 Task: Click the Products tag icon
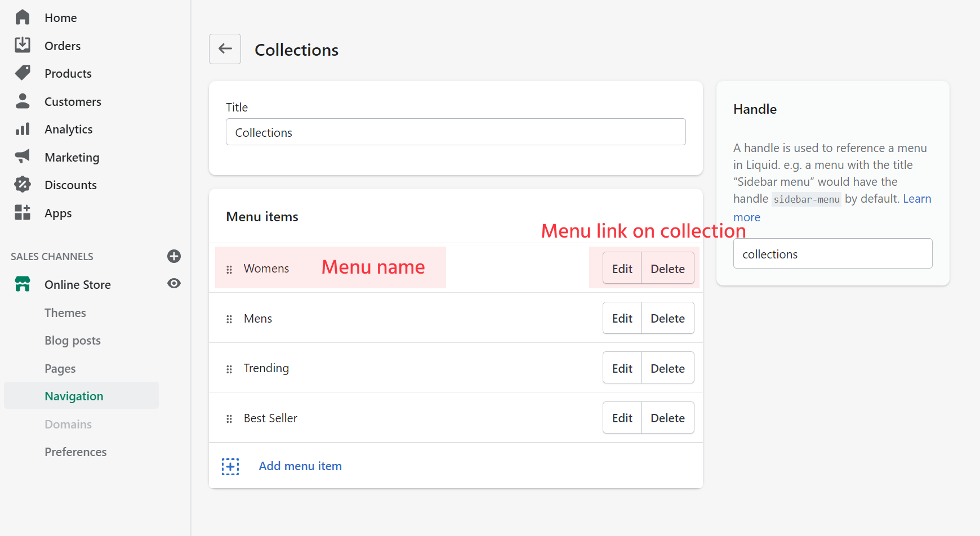23,73
